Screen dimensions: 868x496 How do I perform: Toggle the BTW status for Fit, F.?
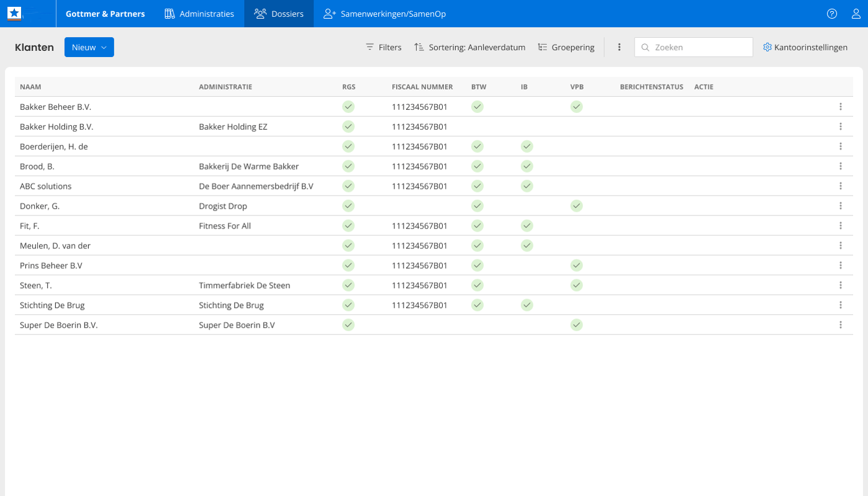[477, 225]
